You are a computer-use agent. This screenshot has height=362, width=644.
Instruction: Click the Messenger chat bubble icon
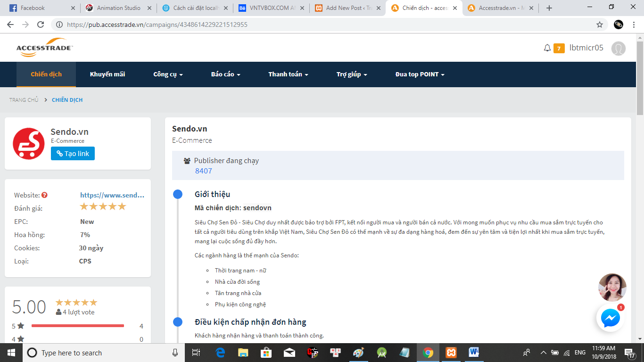tap(611, 319)
